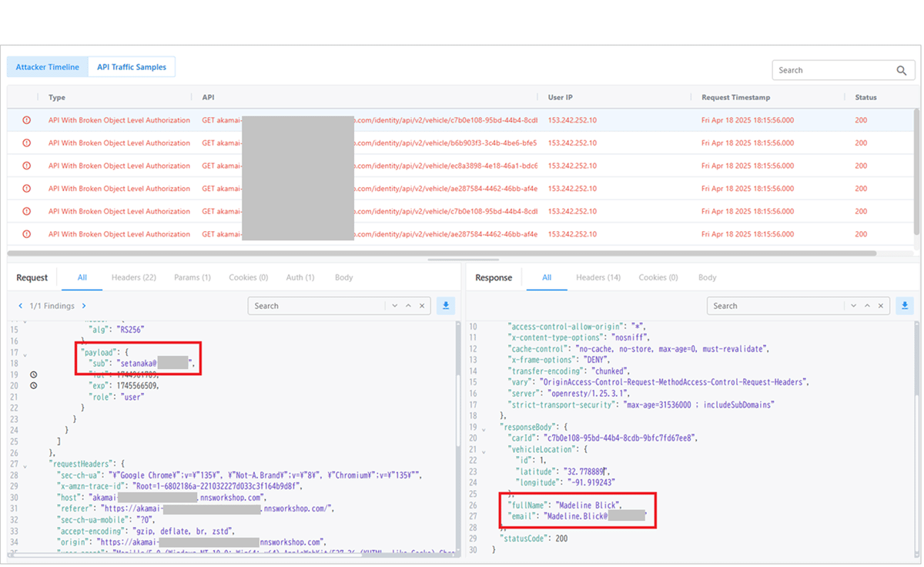Click the magnifier icon in the top search box
The width and height of the screenshot is (924, 567).
tap(901, 70)
